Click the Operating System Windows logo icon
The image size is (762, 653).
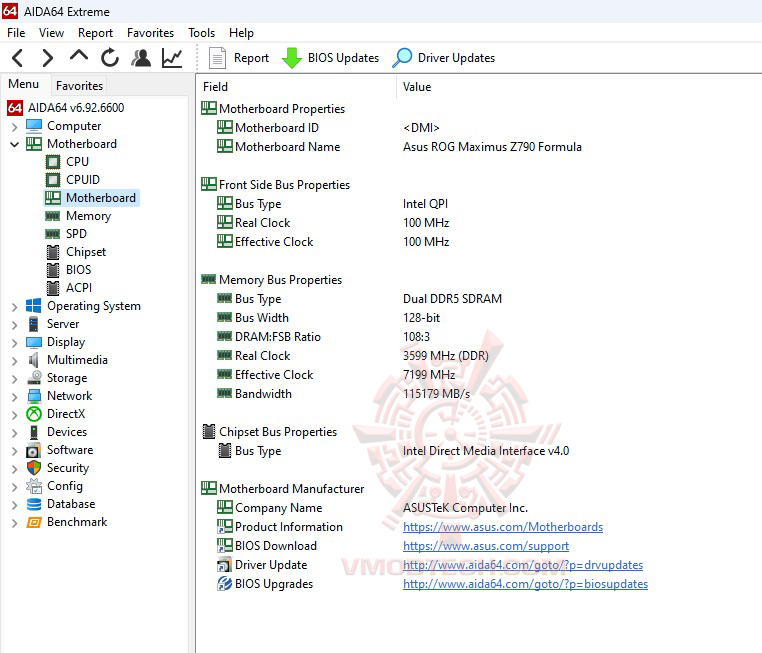(x=34, y=306)
